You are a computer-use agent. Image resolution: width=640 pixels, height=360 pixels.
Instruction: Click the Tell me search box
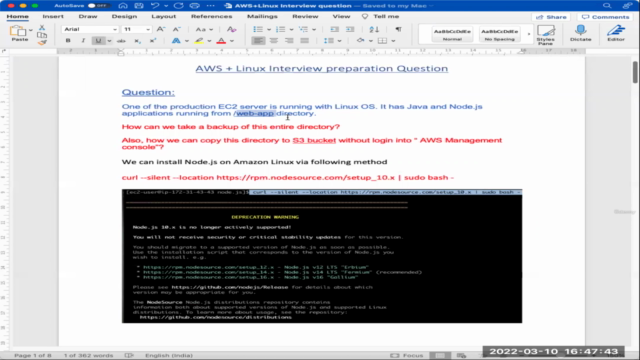point(380,17)
